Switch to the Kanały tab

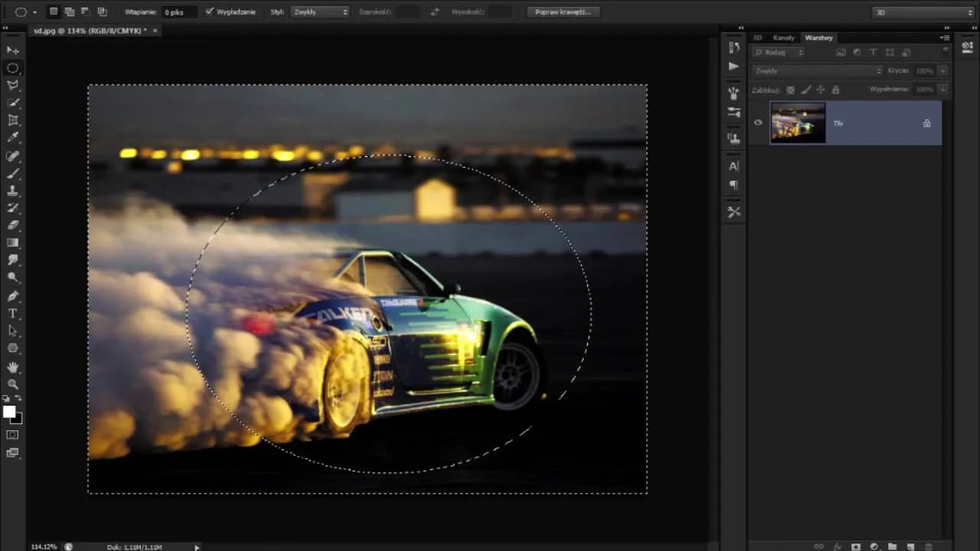(783, 37)
